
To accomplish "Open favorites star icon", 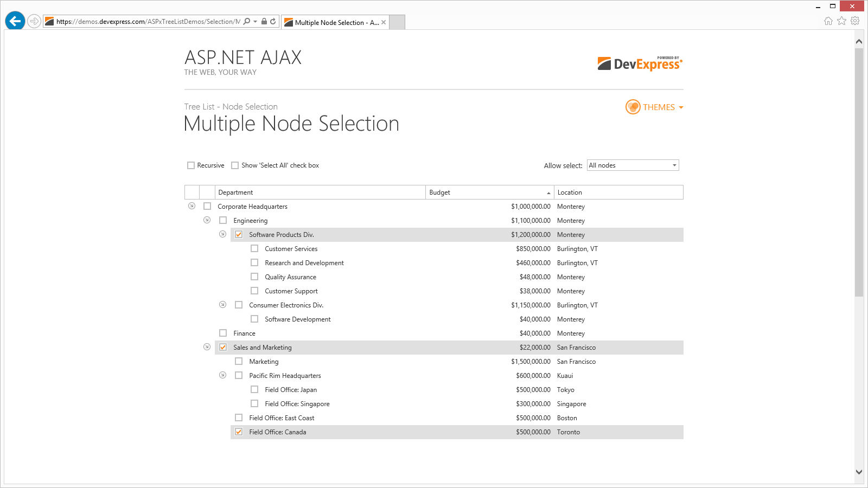I will click(842, 21).
